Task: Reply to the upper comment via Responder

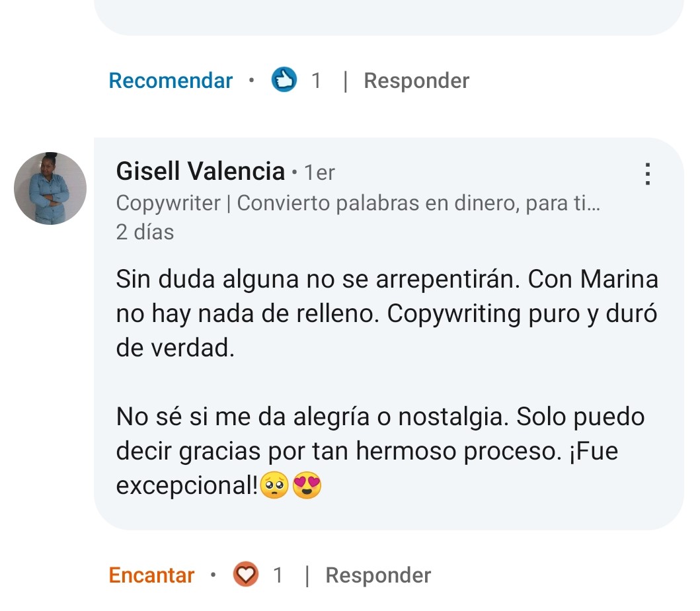Action: [x=416, y=81]
